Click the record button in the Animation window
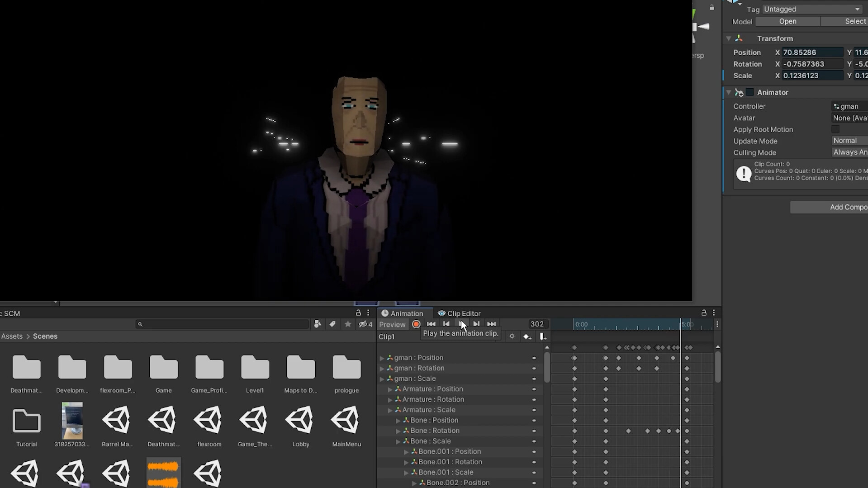Screen dimensions: 868x488 (416, 324)
